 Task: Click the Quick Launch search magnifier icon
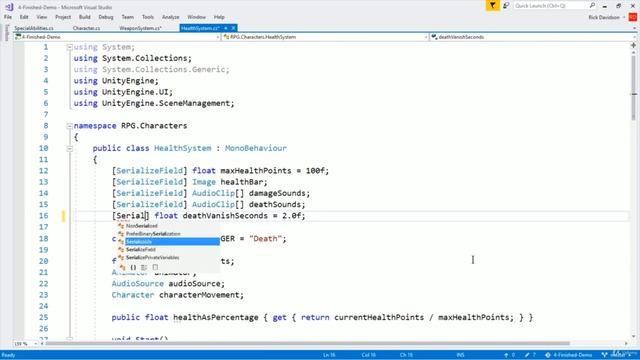592,5
